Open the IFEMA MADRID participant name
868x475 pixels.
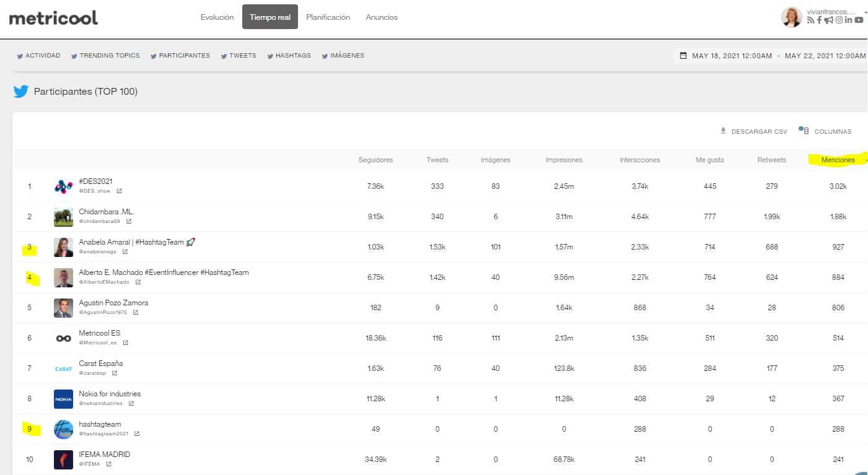(105, 455)
